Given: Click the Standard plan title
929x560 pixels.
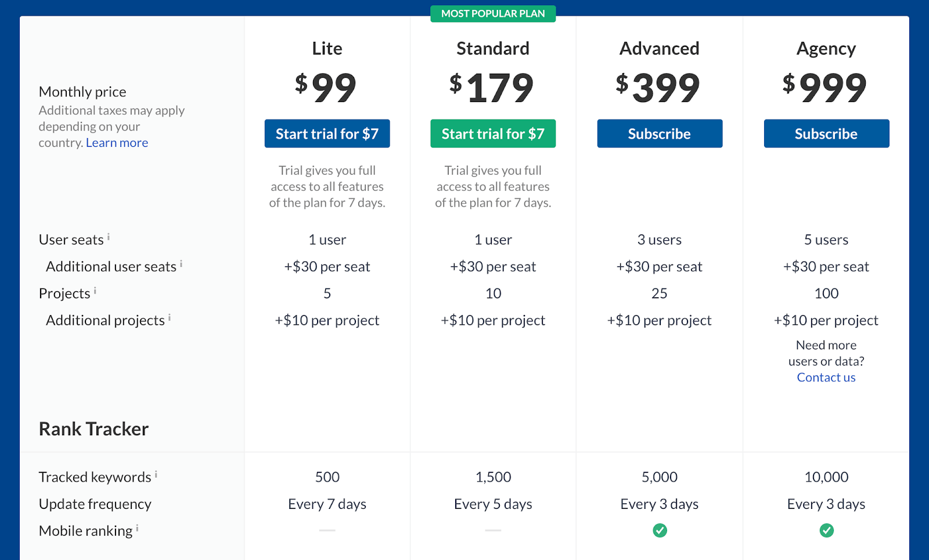Looking at the screenshot, I should 493,49.
